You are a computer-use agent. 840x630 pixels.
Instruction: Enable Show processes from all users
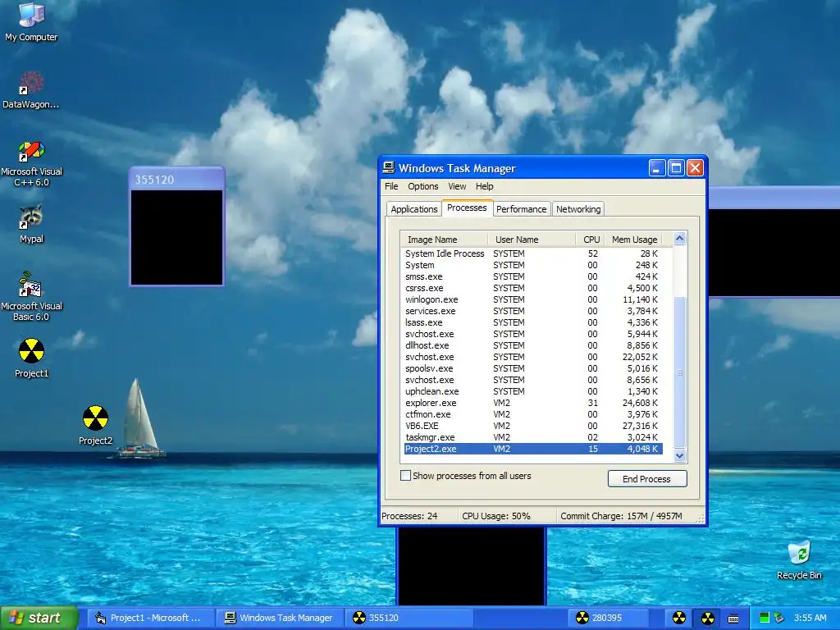tap(405, 476)
